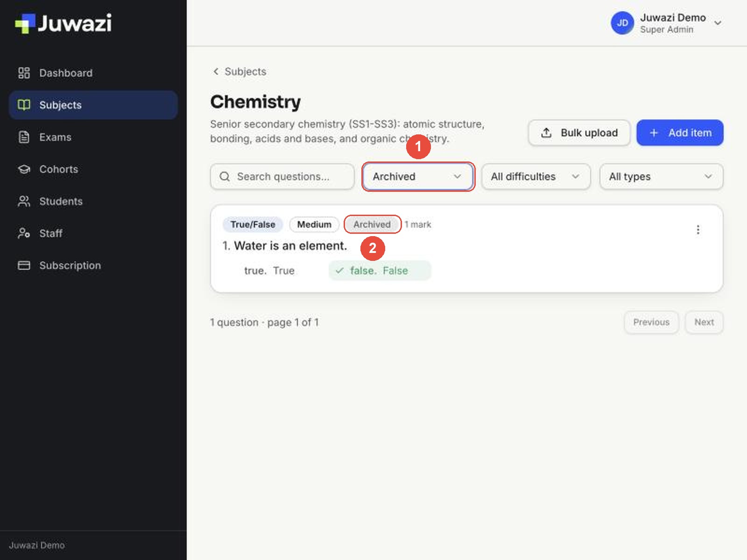Open the three-dot menu on question card
The height and width of the screenshot is (560, 747).
pos(698,230)
